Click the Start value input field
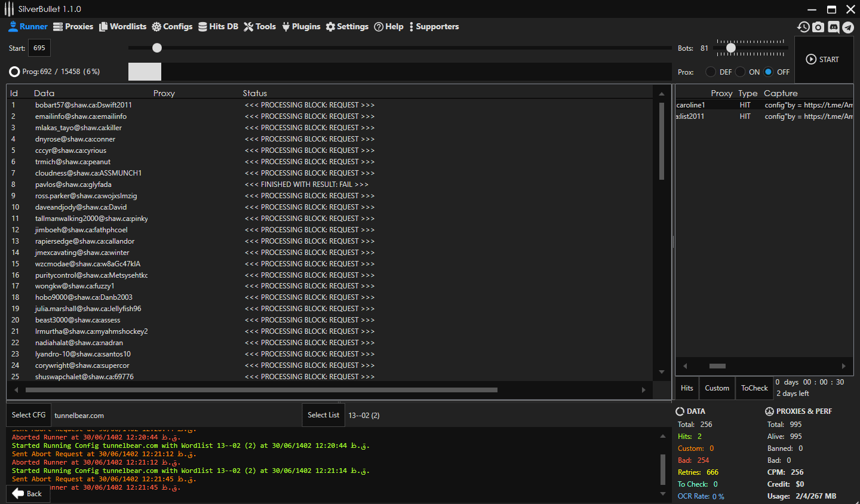The height and width of the screenshot is (504, 860). tap(39, 48)
